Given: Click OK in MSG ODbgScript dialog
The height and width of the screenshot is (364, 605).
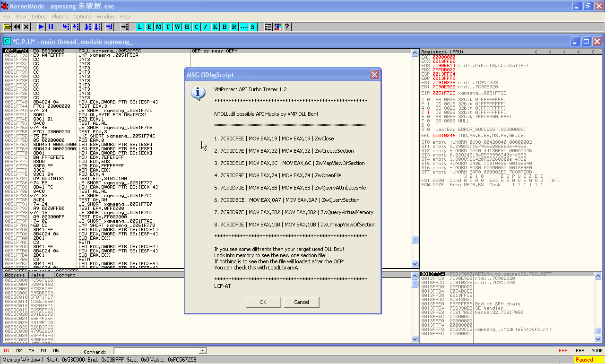Looking at the screenshot, I should 263,302.
